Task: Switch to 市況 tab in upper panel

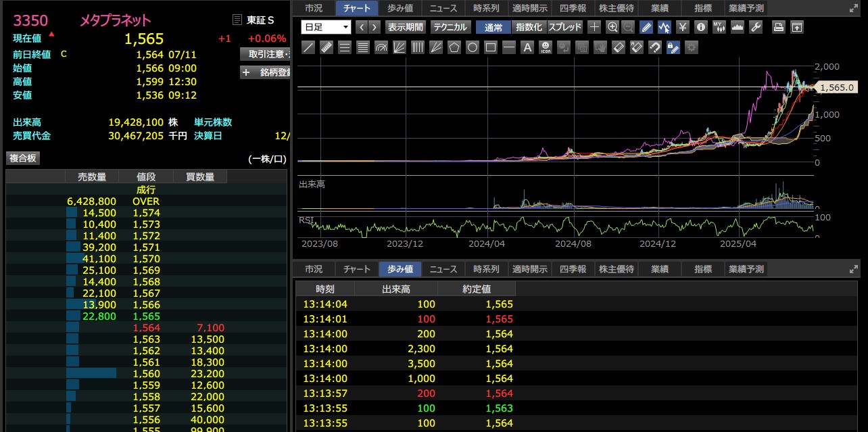Action: [314, 8]
